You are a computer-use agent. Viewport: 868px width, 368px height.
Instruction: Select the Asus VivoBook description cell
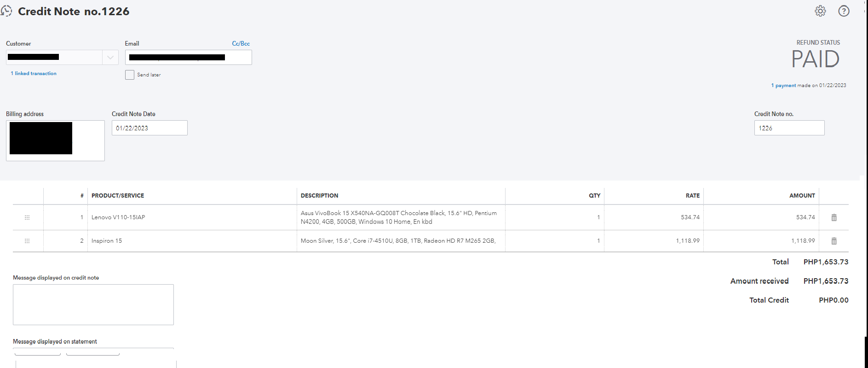pos(400,217)
